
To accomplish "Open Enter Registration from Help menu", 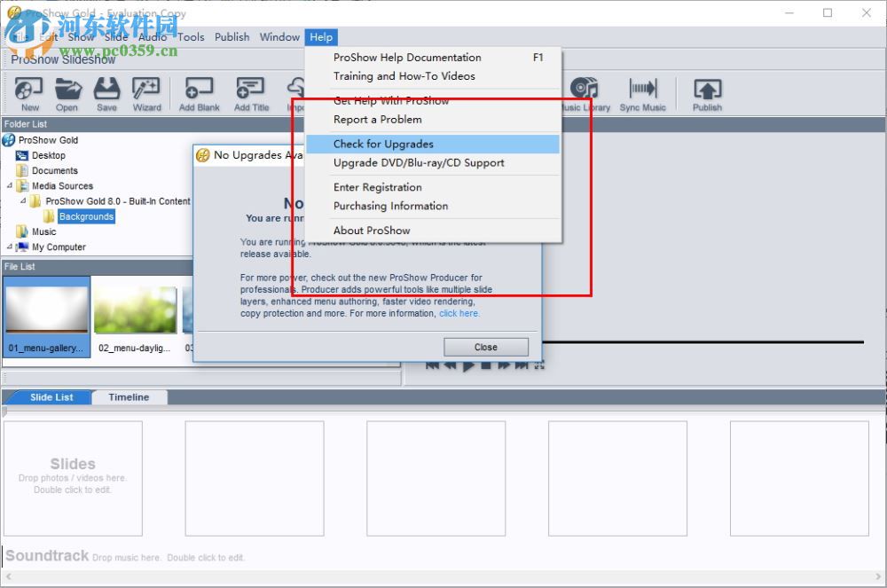I will pos(434,187).
